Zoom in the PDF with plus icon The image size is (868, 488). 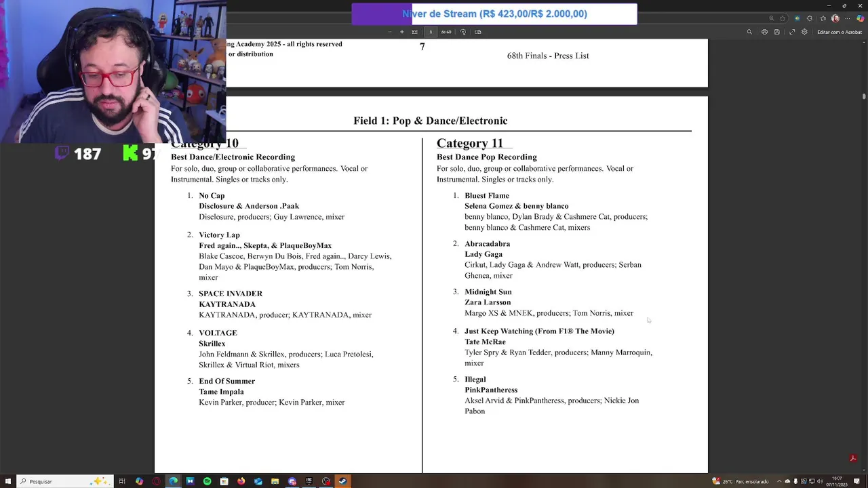point(401,32)
